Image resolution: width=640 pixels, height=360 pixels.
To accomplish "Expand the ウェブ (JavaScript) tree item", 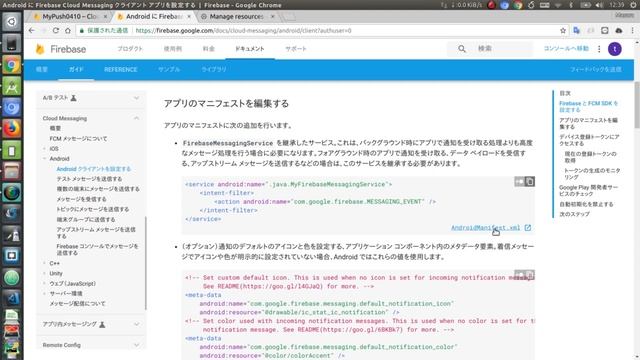I will (x=44, y=283).
